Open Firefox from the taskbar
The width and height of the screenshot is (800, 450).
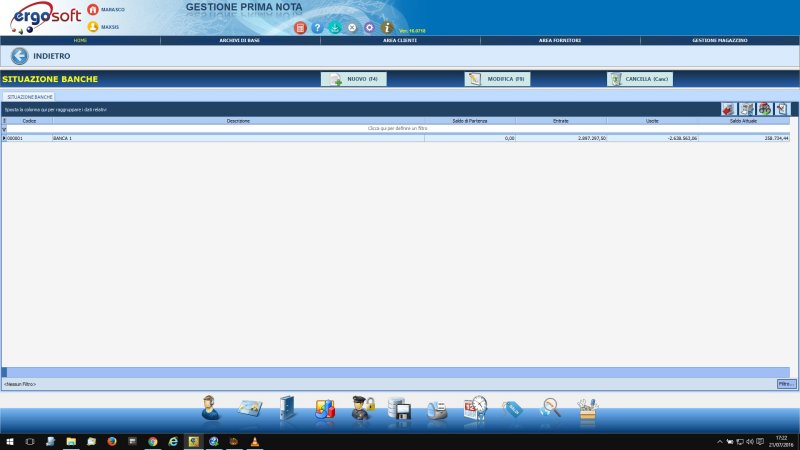(x=112, y=441)
